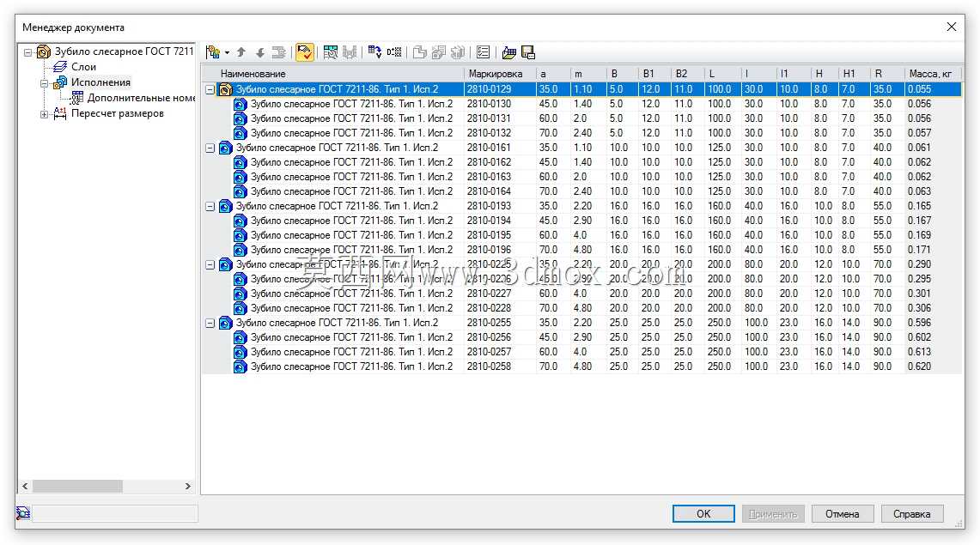Click the table settings wrench icon
This screenshot has width=980, height=545.
coord(331,52)
